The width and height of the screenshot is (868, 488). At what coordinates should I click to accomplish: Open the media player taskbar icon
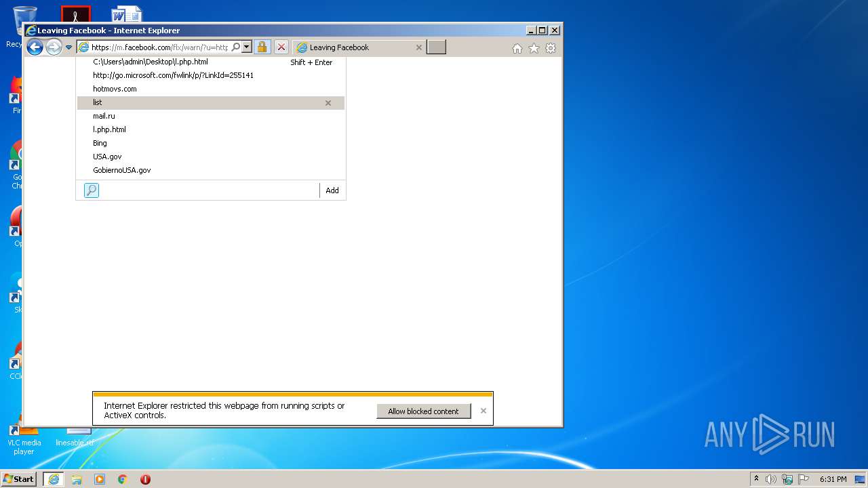coord(100,479)
